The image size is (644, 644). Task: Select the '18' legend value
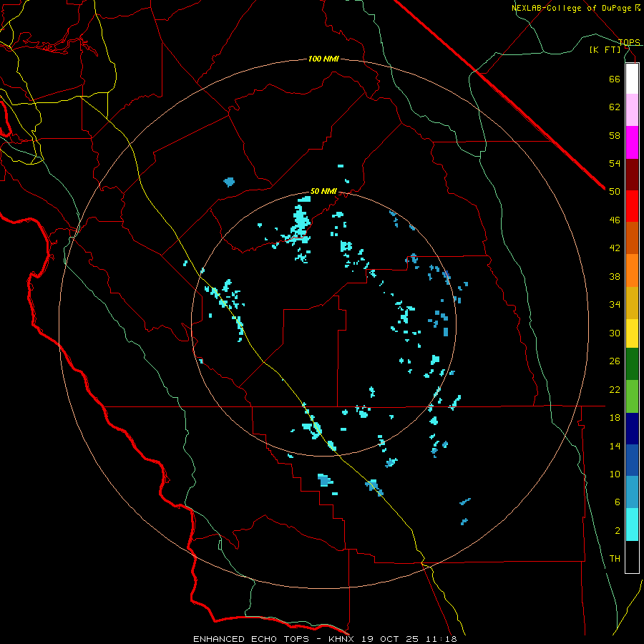coord(615,418)
